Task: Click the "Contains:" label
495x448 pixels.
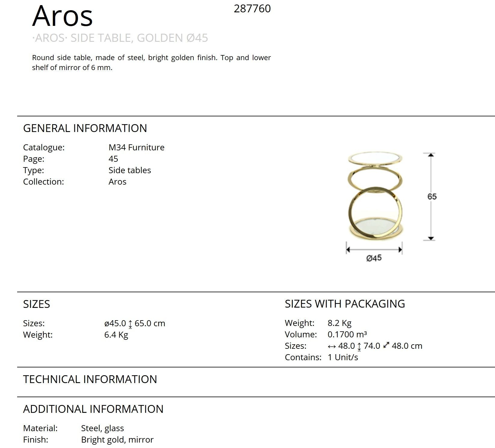Action: click(x=303, y=357)
